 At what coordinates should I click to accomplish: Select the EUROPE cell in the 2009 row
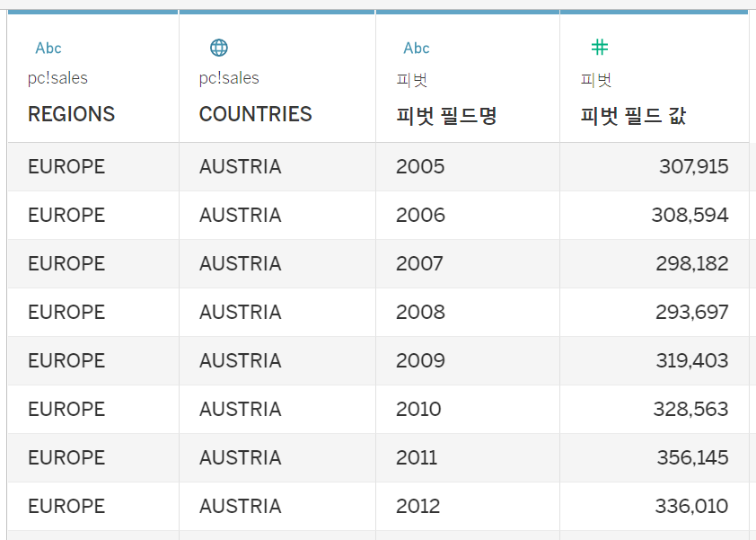(93, 361)
